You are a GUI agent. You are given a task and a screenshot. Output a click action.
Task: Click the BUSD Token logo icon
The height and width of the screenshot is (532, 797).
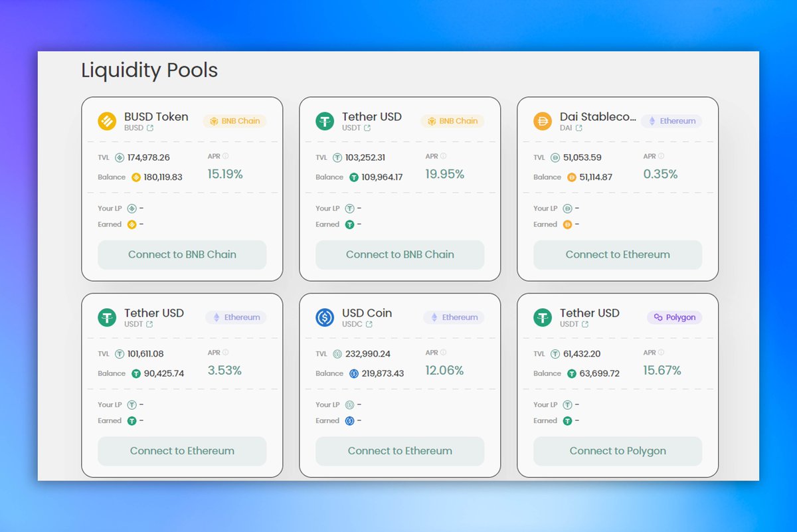pyautogui.click(x=106, y=121)
